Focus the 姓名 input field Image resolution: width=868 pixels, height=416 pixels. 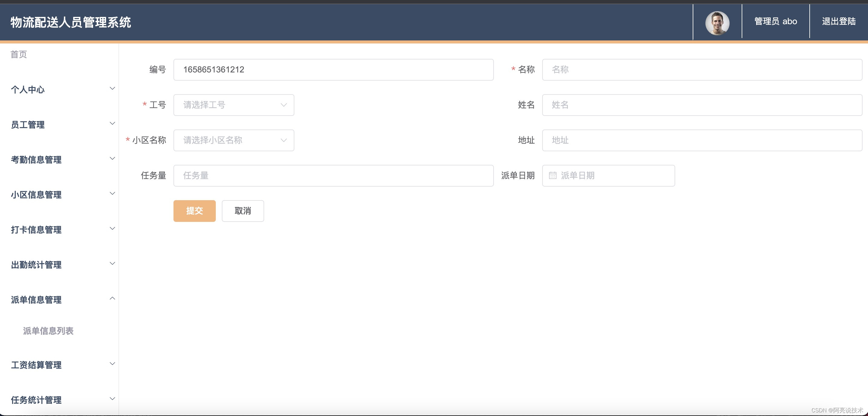click(x=702, y=105)
